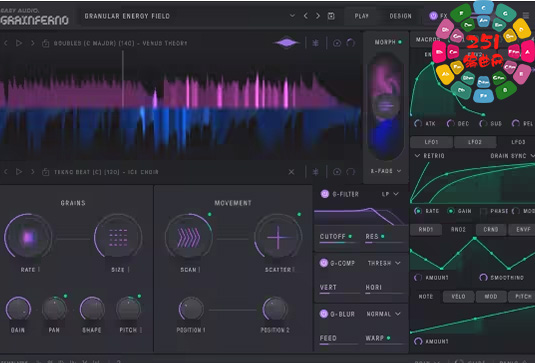Load previous sample in Tekno Beat slot
The width and height of the screenshot is (535, 363).
coord(6,172)
